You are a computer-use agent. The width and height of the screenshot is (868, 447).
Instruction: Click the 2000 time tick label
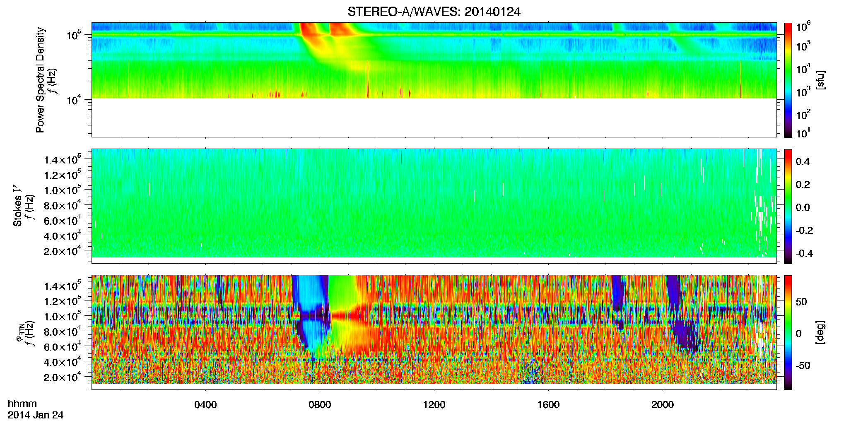[x=663, y=405]
